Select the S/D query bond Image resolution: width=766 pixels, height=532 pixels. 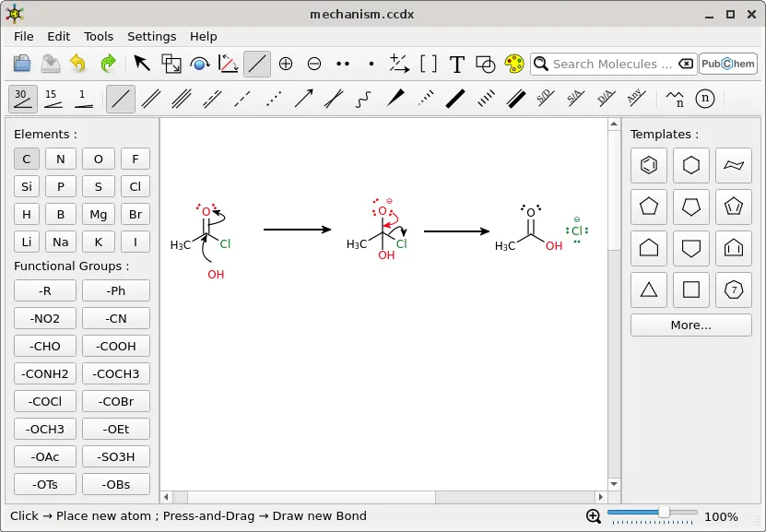[545, 99]
